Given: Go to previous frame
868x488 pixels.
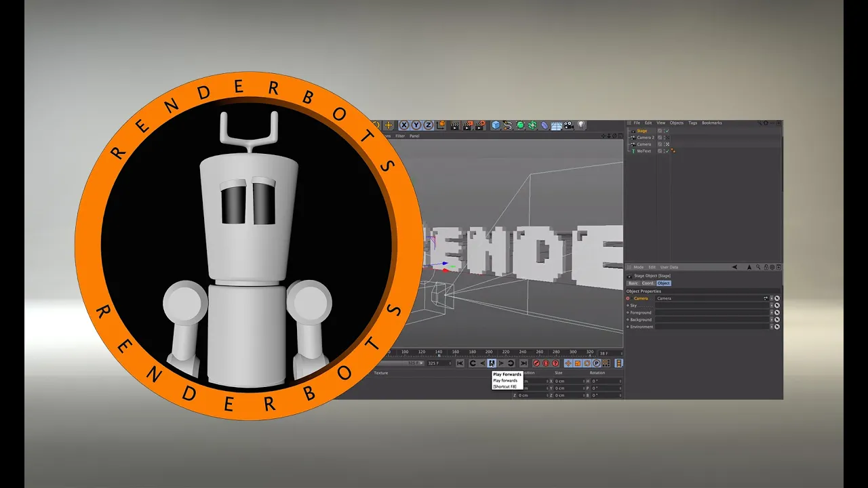Looking at the screenshot, I should coord(482,363).
